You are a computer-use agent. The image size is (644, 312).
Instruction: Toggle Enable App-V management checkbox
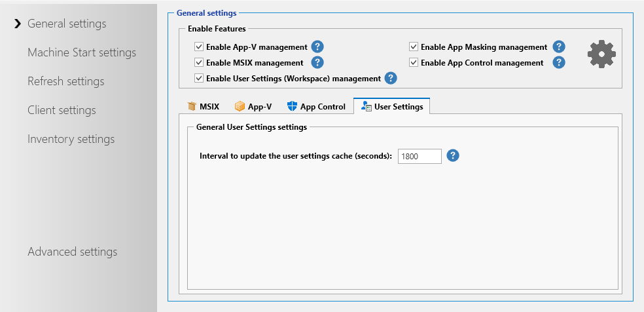click(x=199, y=47)
